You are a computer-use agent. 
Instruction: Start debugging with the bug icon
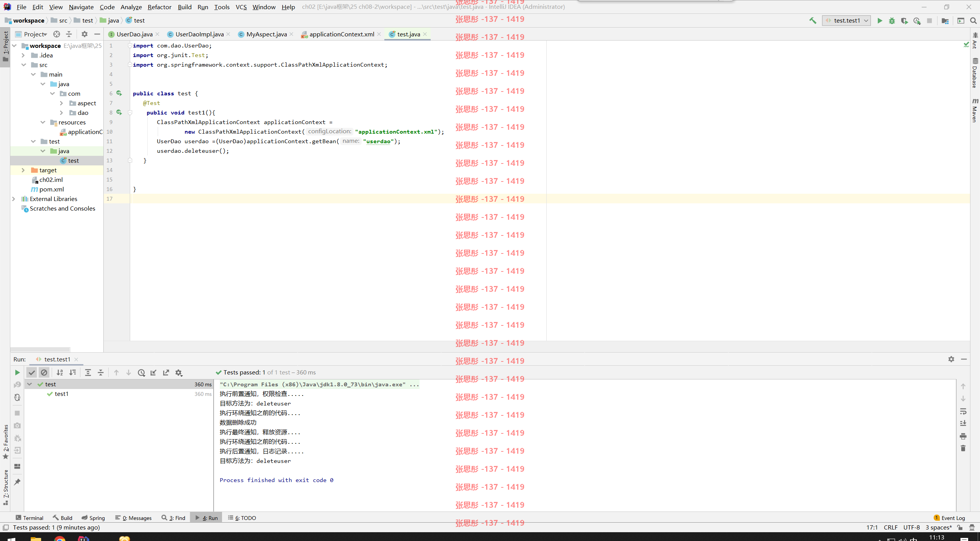click(892, 21)
